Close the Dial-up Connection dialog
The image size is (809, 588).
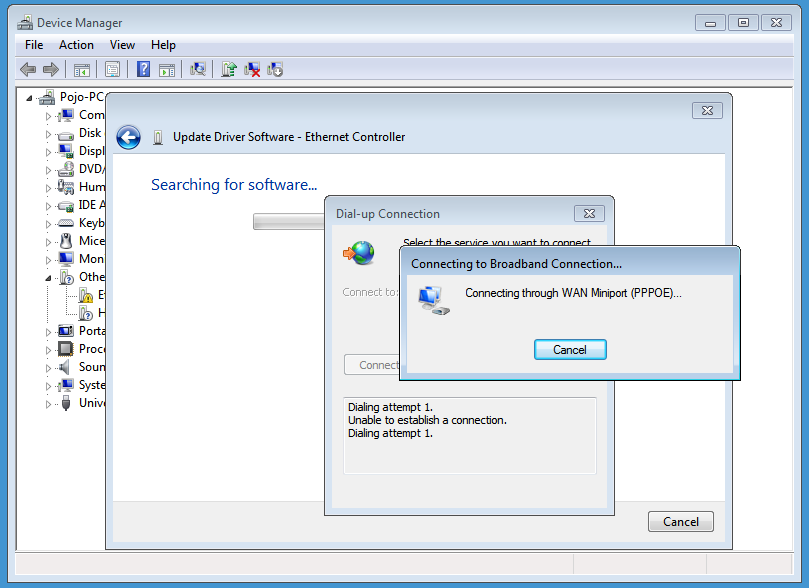coord(589,214)
